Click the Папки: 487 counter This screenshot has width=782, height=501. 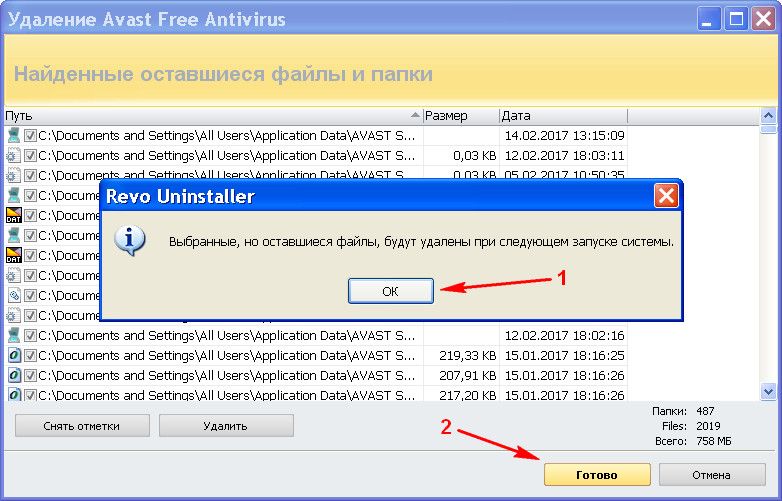point(683,411)
